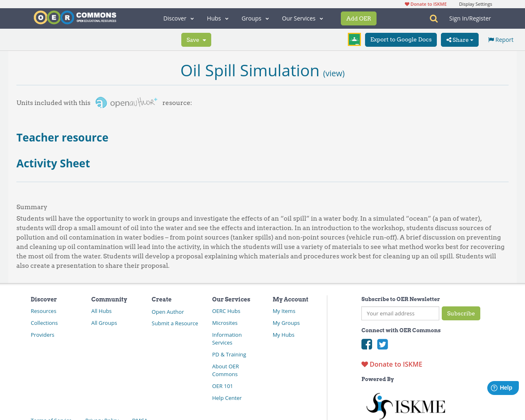Subscribe to the OER Newsletter
Screen dimensions: 525x420
coord(461,313)
